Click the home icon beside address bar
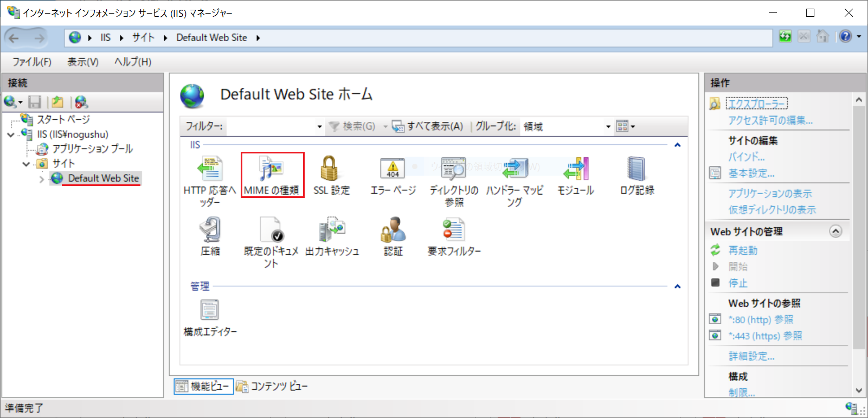The width and height of the screenshot is (868, 418). click(x=822, y=36)
